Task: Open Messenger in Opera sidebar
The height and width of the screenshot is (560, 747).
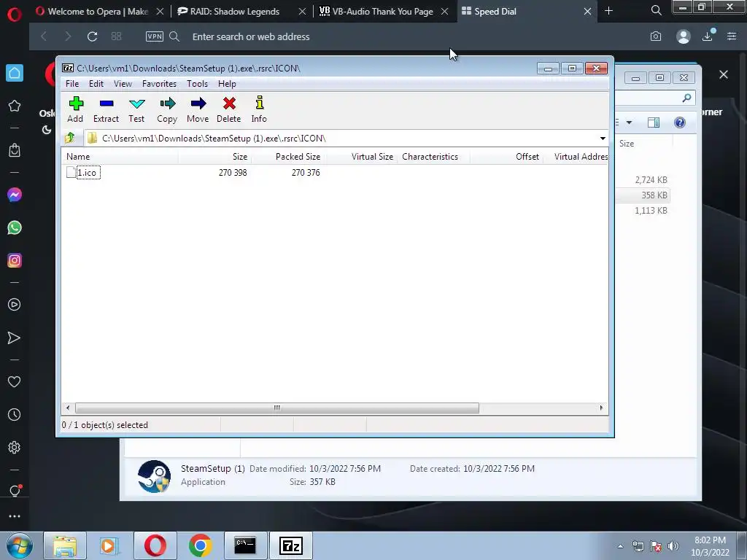Action: (15, 195)
